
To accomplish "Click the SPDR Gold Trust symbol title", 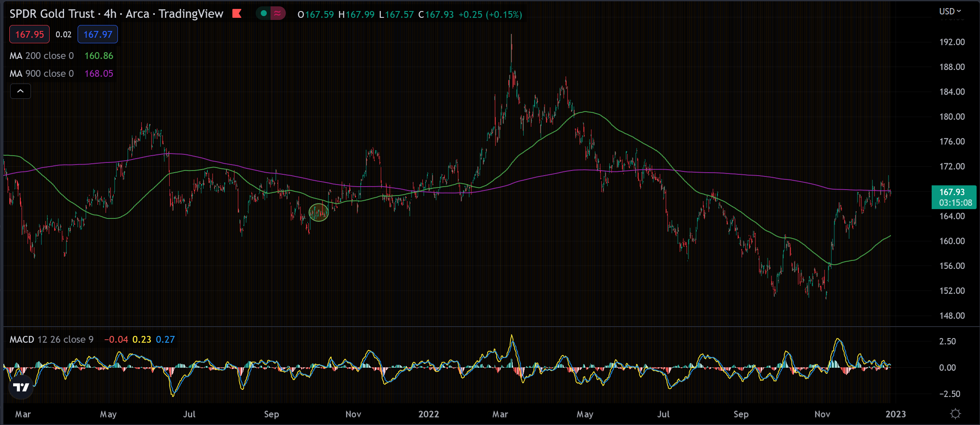I will click(x=116, y=14).
